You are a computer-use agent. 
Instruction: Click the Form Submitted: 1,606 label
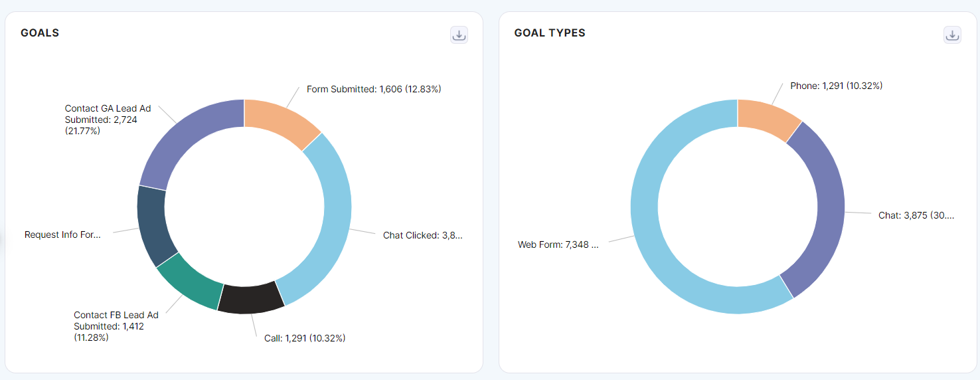tap(374, 89)
